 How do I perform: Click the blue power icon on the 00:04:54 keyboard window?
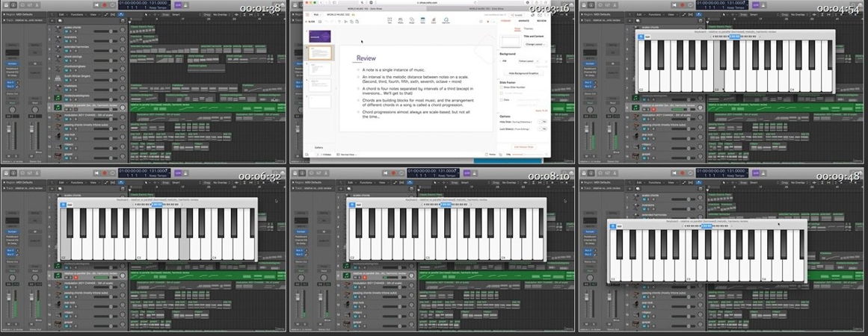641,37
